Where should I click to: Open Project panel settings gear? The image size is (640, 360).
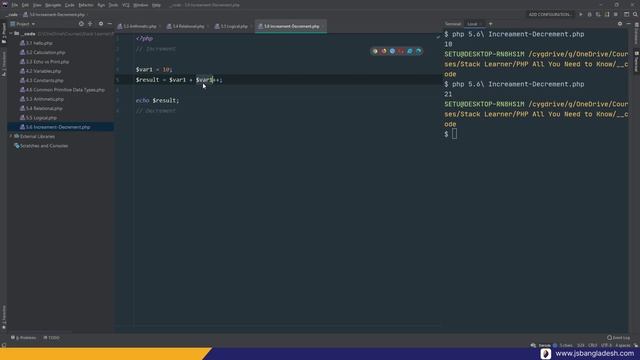point(101,24)
